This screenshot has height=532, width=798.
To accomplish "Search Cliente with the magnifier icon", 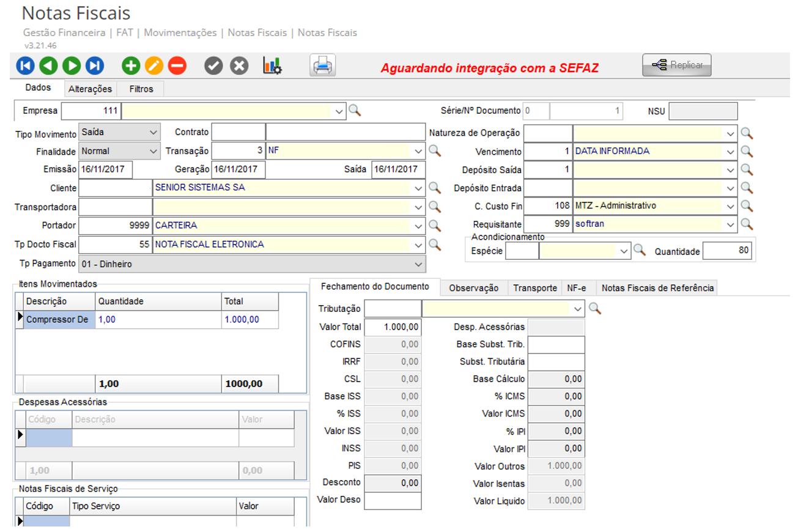I will pos(434,188).
